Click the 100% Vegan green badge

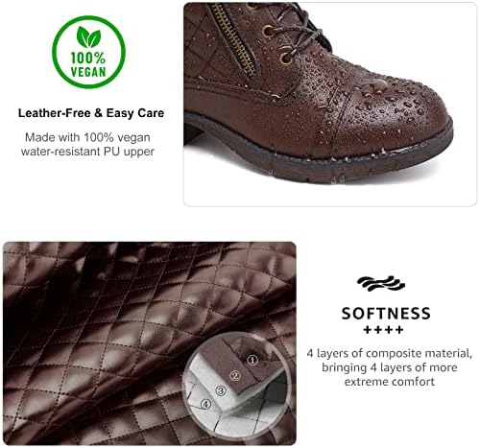(88, 52)
